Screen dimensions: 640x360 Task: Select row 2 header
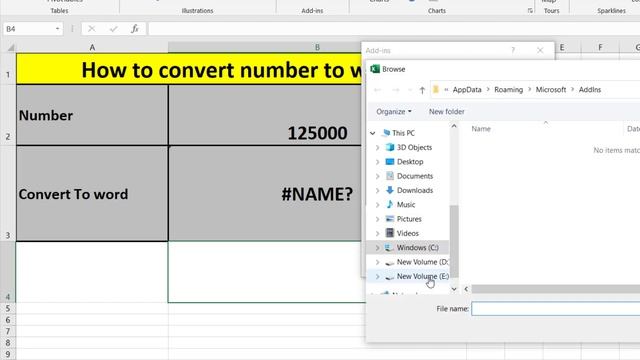pos(8,115)
